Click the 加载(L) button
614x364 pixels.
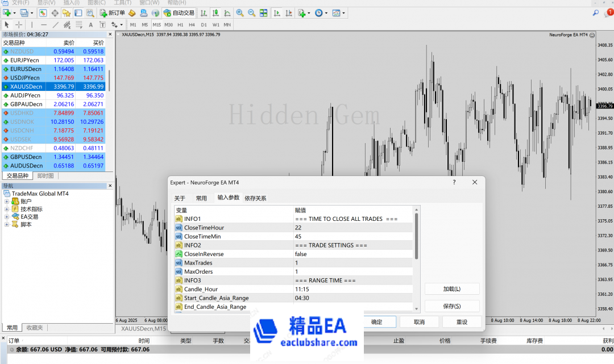click(451, 289)
